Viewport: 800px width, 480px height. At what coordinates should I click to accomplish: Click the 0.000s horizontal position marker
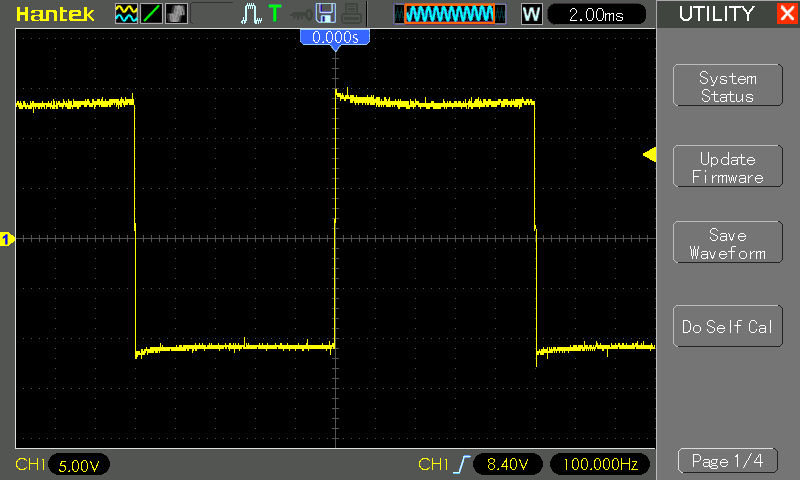[x=335, y=37]
